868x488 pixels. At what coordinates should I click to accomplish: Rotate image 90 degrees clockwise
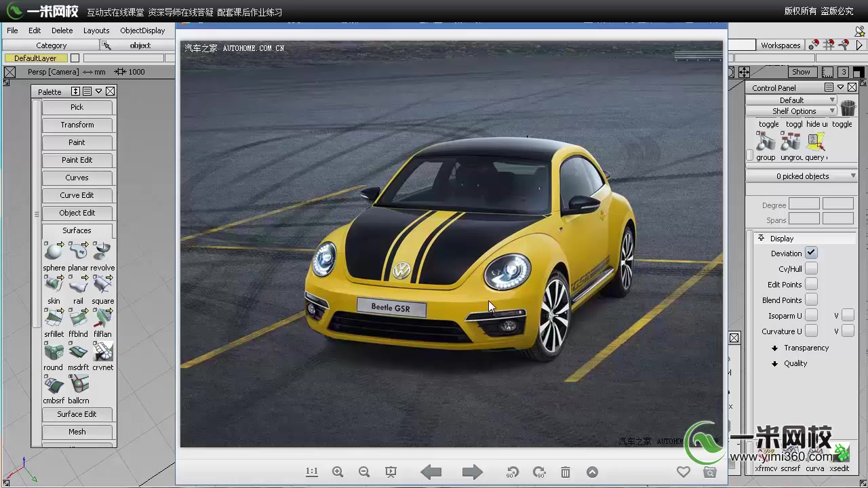tap(539, 472)
